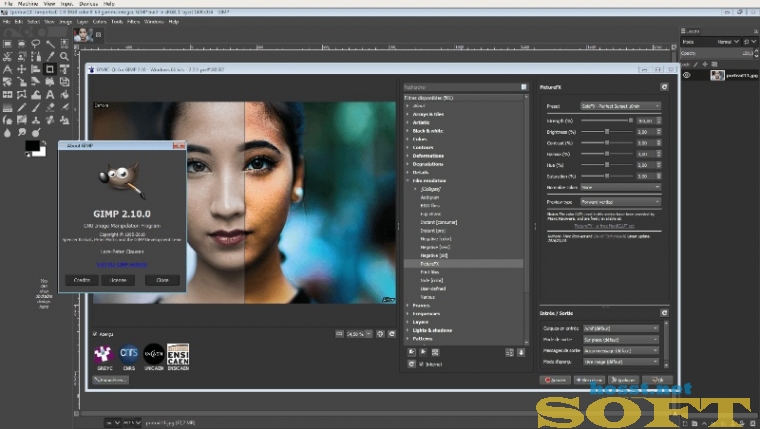Select the Smudge tool
Viewport: 760px width, 429px height.
[x=22, y=132]
